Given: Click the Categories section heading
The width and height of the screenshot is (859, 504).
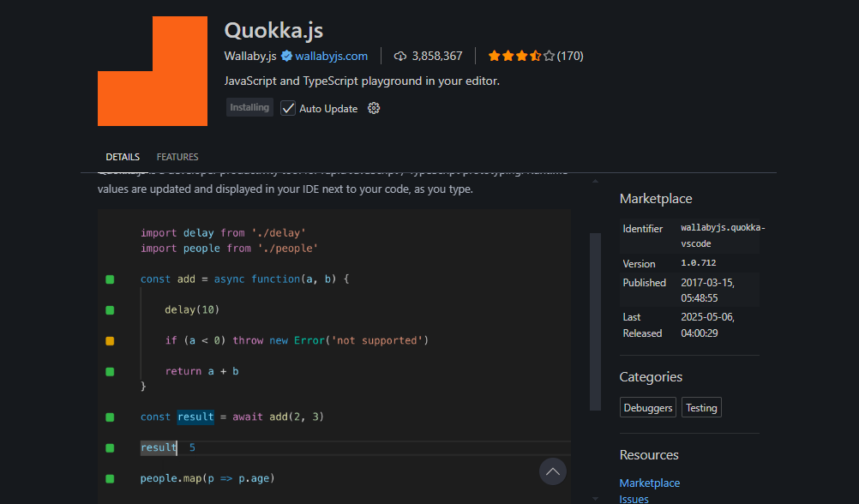Looking at the screenshot, I should (x=651, y=377).
